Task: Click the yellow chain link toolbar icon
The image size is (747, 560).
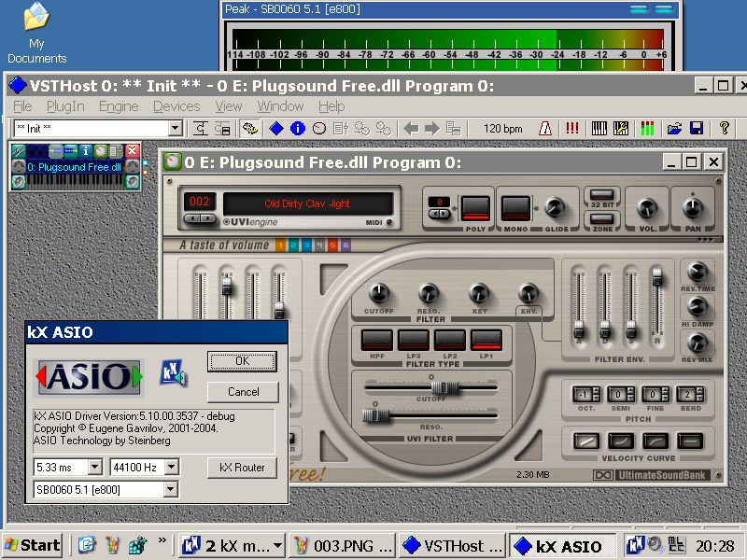Action: click(249, 128)
